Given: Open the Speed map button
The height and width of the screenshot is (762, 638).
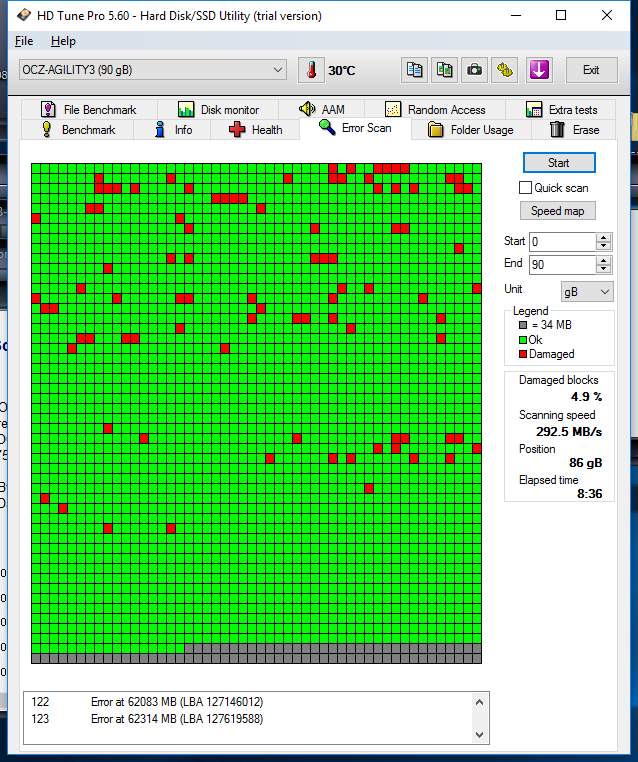Looking at the screenshot, I should tap(557, 211).
